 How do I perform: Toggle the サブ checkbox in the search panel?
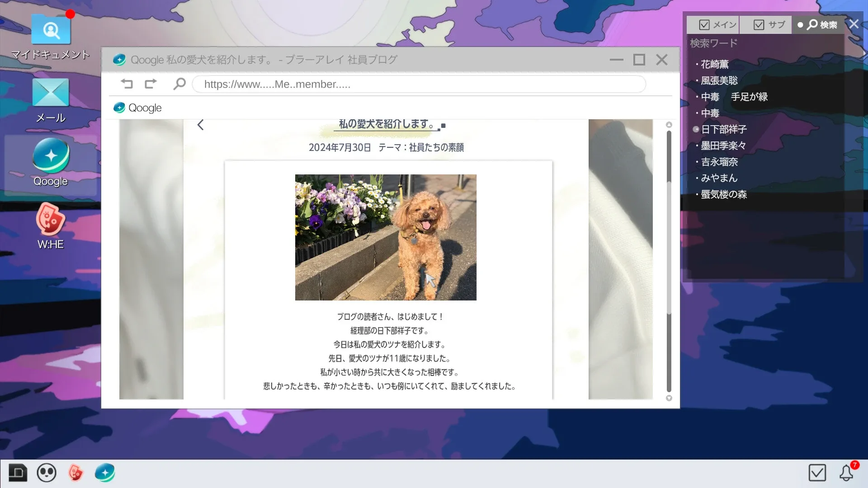click(x=758, y=25)
